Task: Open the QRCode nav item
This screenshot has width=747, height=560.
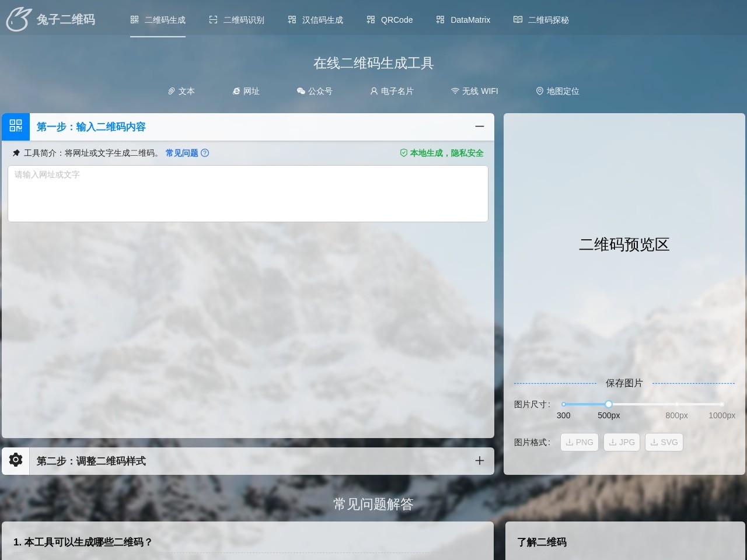Action: pos(389,20)
